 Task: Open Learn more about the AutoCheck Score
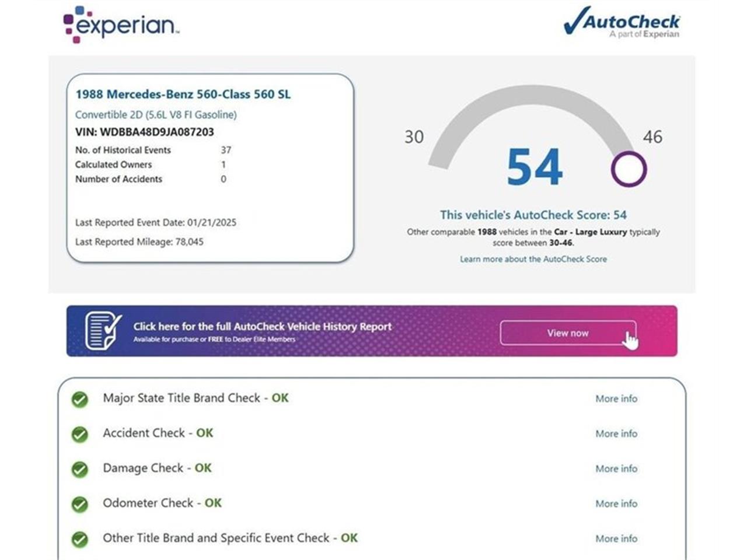(533, 259)
